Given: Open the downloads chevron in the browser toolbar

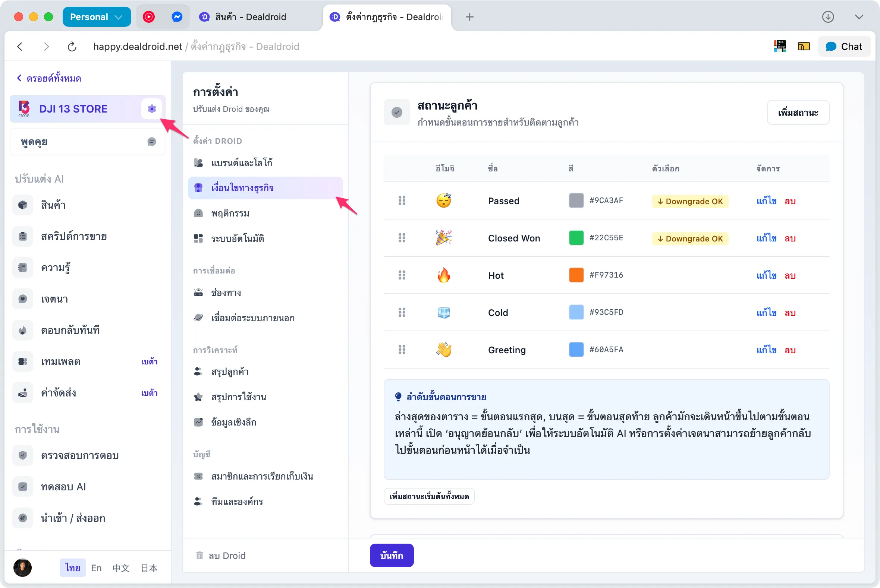Looking at the screenshot, I should pos(859,17).
